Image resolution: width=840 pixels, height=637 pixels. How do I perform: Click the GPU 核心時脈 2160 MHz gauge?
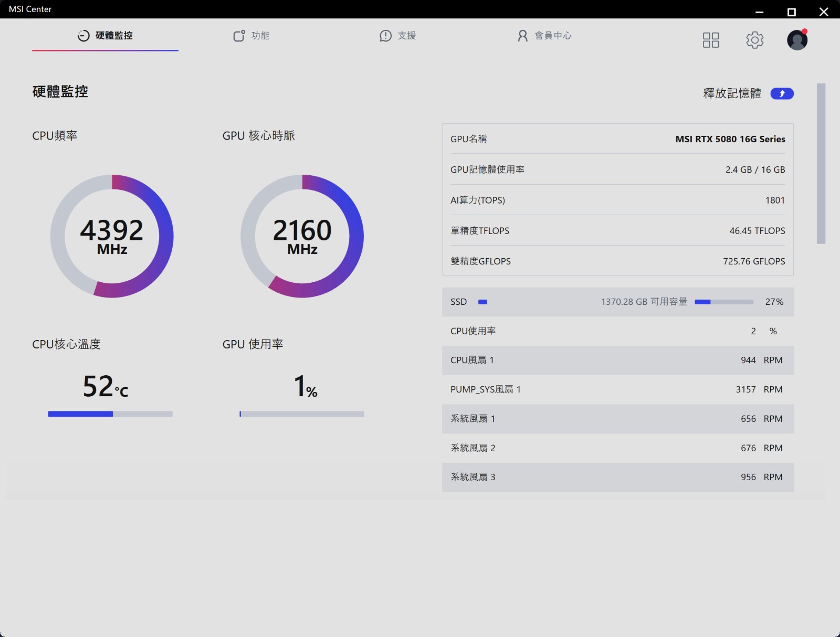[x=302, y=236]
